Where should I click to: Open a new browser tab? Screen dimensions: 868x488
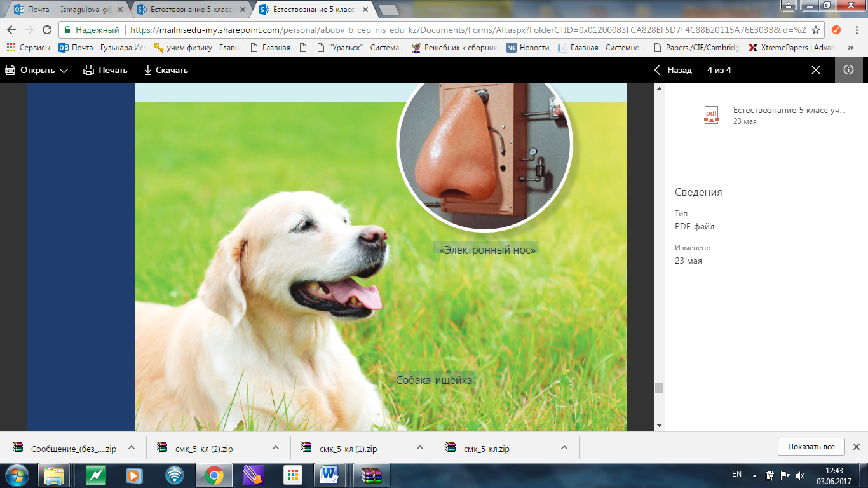point(389,10)
